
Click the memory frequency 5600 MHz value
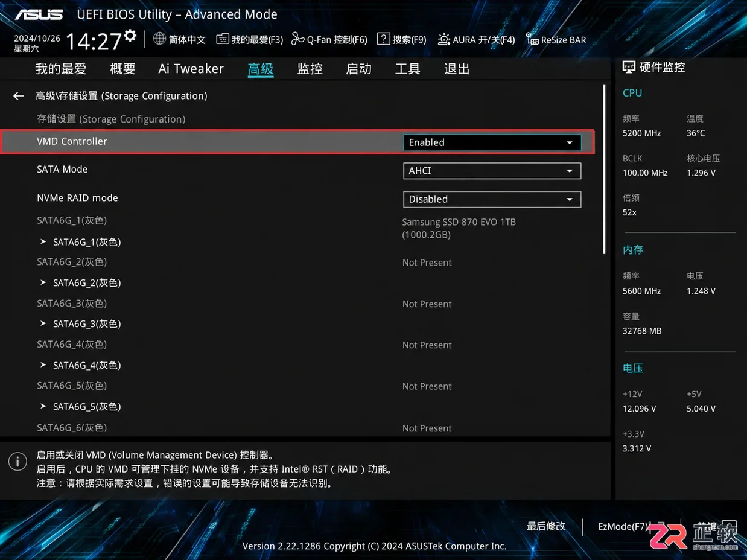pyautogui.click(x=641, y=291)
